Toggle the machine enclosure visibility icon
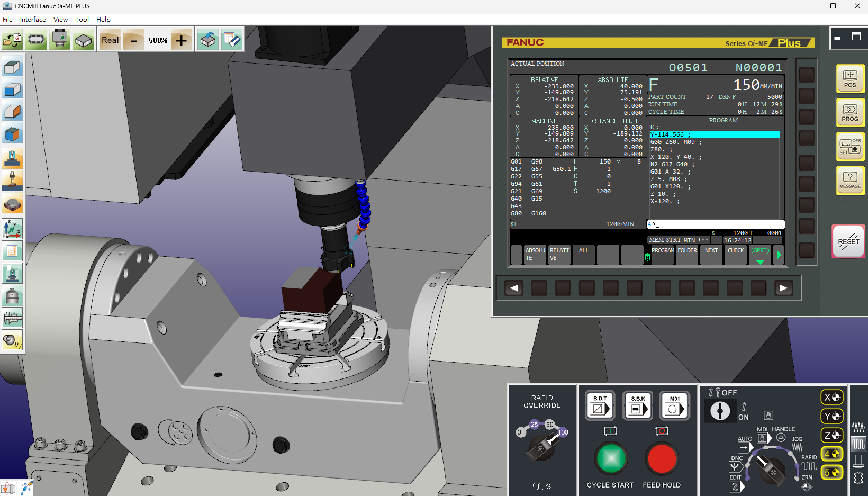The image size is (868, 496). (x=12, y=273)
